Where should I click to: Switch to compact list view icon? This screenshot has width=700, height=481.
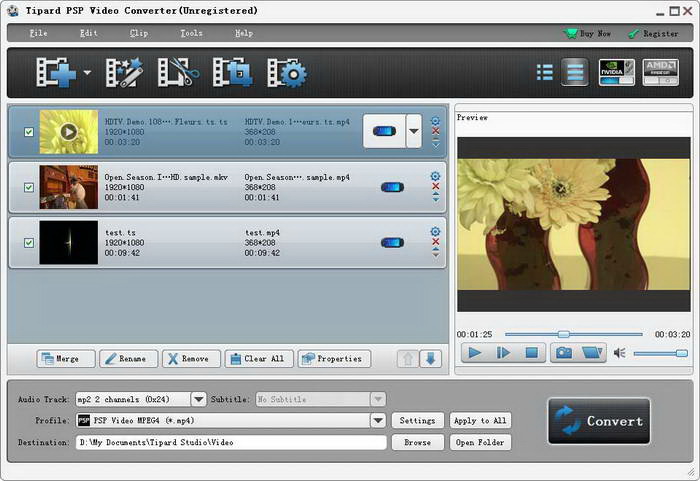click(x=544, y=72)
